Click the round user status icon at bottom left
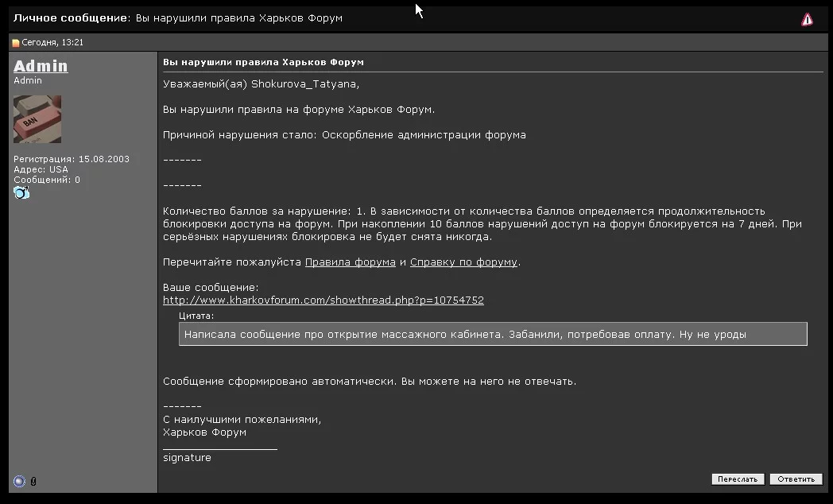 point(20,481)
